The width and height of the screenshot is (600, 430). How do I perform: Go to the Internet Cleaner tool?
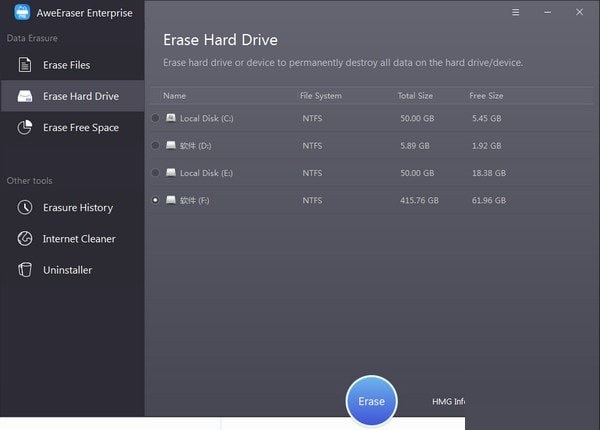tap(79, 239)
